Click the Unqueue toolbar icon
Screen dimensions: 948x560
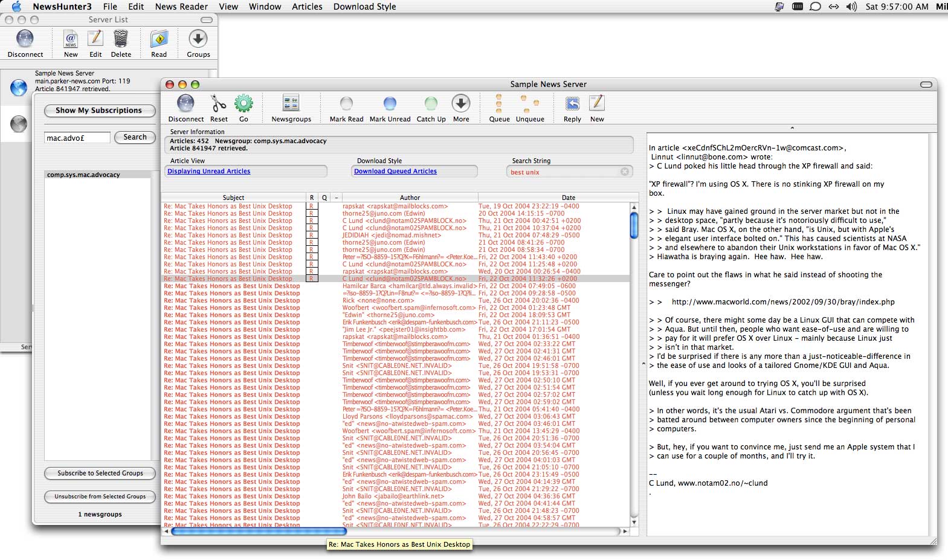(530, 104)
